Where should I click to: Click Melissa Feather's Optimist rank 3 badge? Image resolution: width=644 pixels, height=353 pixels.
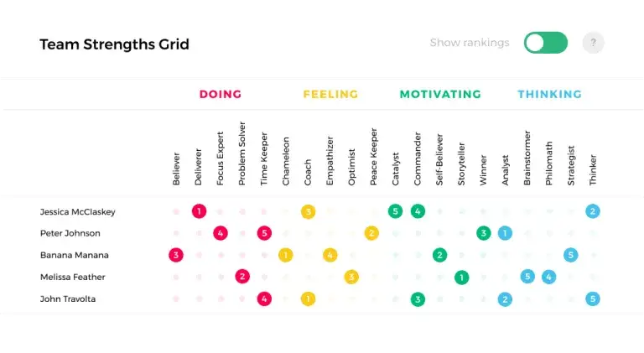click(x=351, y=277)
